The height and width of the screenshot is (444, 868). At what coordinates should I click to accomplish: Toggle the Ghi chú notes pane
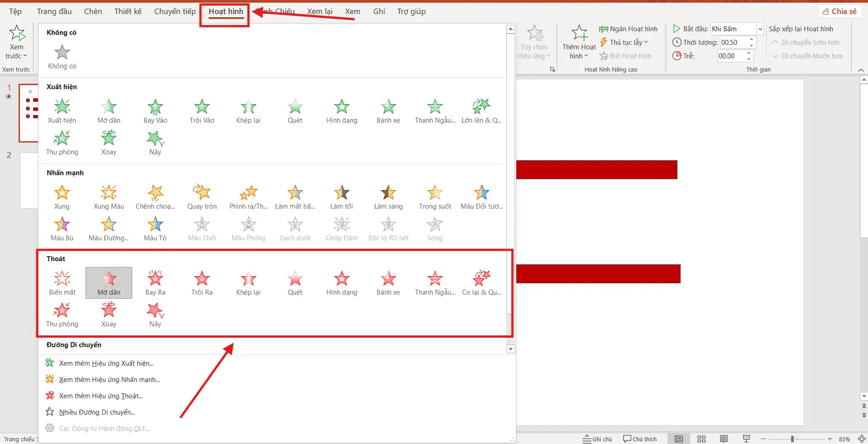coord(597,439)
